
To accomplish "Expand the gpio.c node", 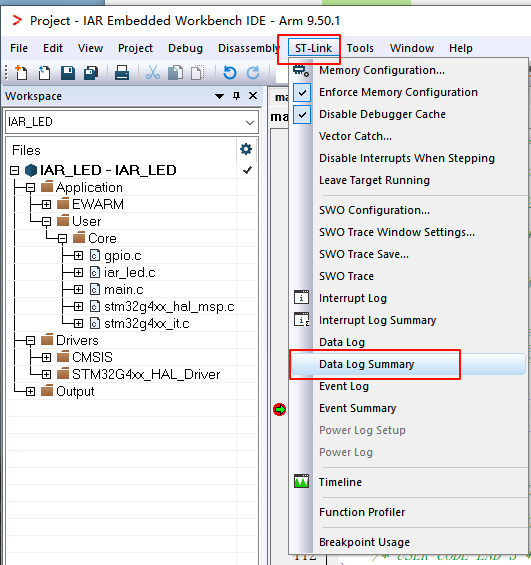I will click(78, 255).
